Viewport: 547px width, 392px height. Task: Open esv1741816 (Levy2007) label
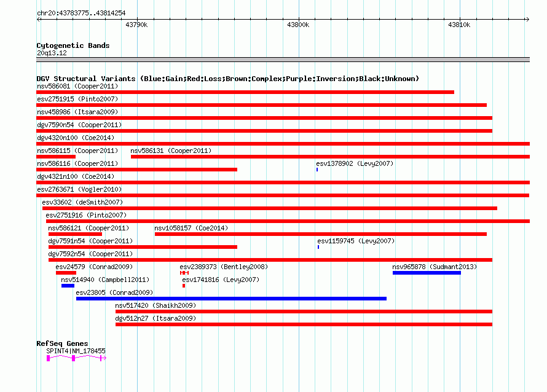tap(221, 280)
